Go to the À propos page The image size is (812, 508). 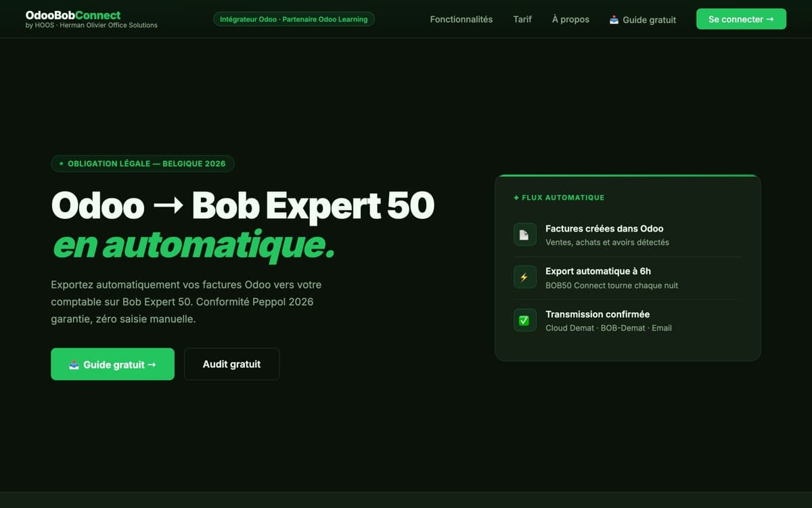coord(570,19)
